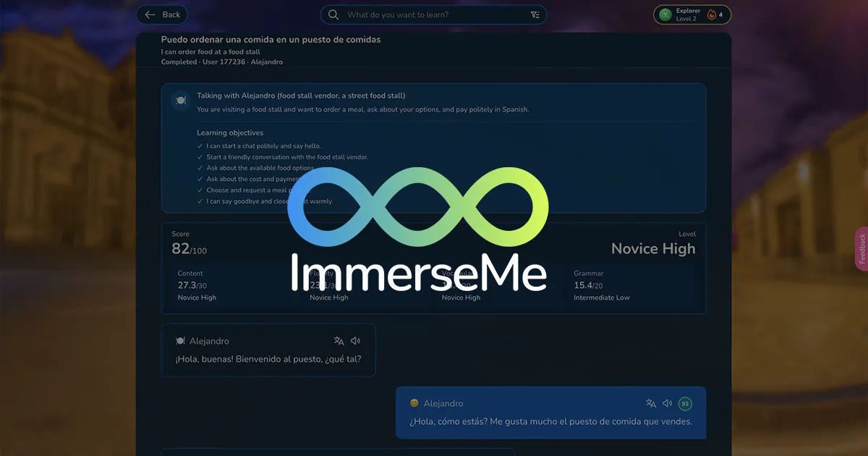Click "Completed · User 177236 · Alejandro" status line
The height and width of the screenshot is (456, 868).
coord(222,62)
